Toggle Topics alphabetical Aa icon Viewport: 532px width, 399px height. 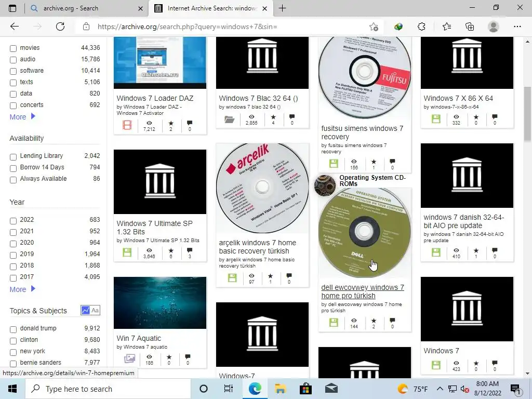coord(96,310)
